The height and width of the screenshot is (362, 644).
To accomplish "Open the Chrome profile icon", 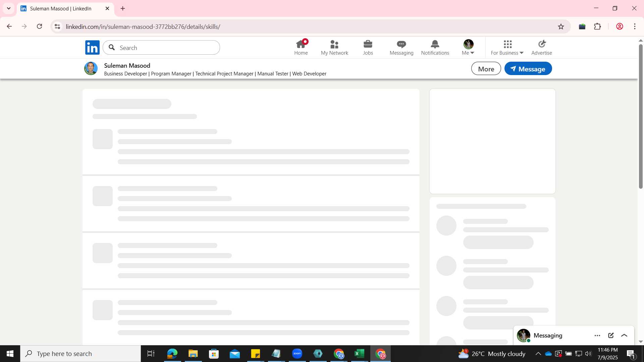I will click(x=620, y=26).
